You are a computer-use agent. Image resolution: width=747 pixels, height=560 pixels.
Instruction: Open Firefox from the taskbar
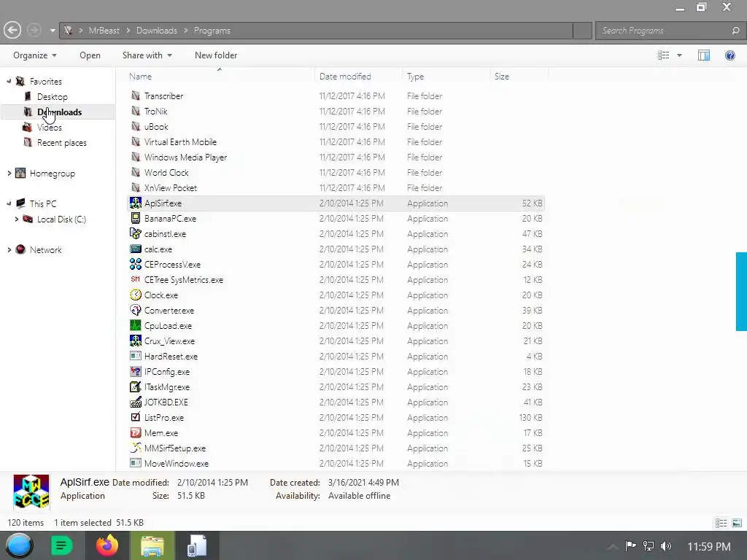click(107, 545)
